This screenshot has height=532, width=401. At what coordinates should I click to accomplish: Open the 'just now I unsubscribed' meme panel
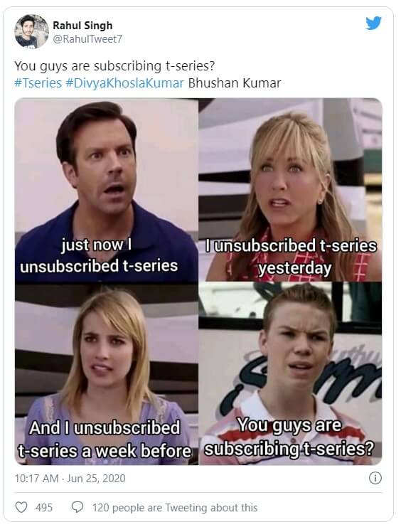[x=106, y=191]
